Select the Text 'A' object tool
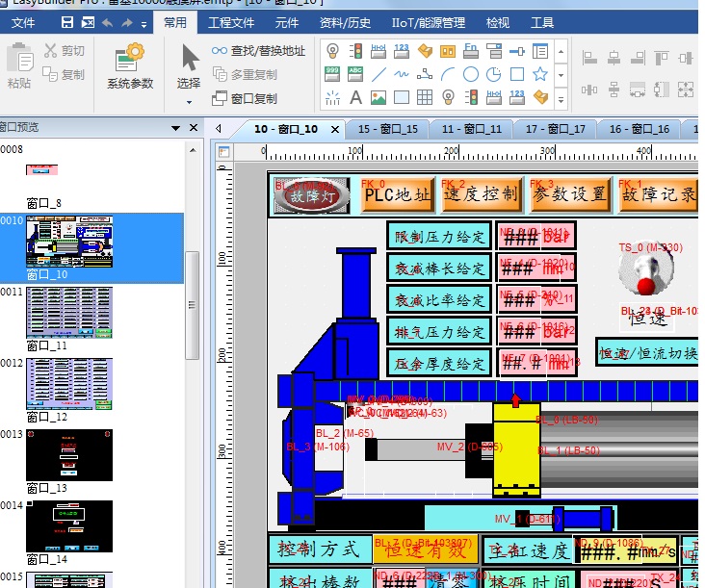This screenshot has height=588, width=705. click(355, 97)
